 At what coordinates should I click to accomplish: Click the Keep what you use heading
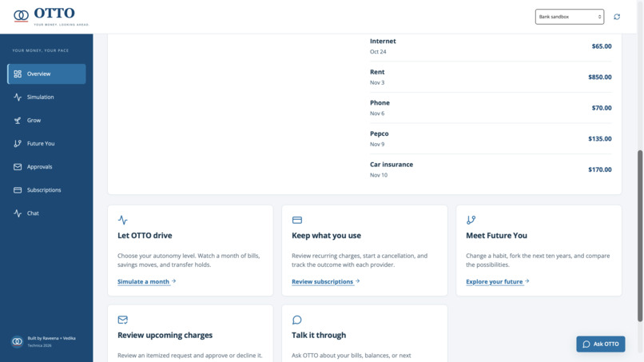coord(326,236)
